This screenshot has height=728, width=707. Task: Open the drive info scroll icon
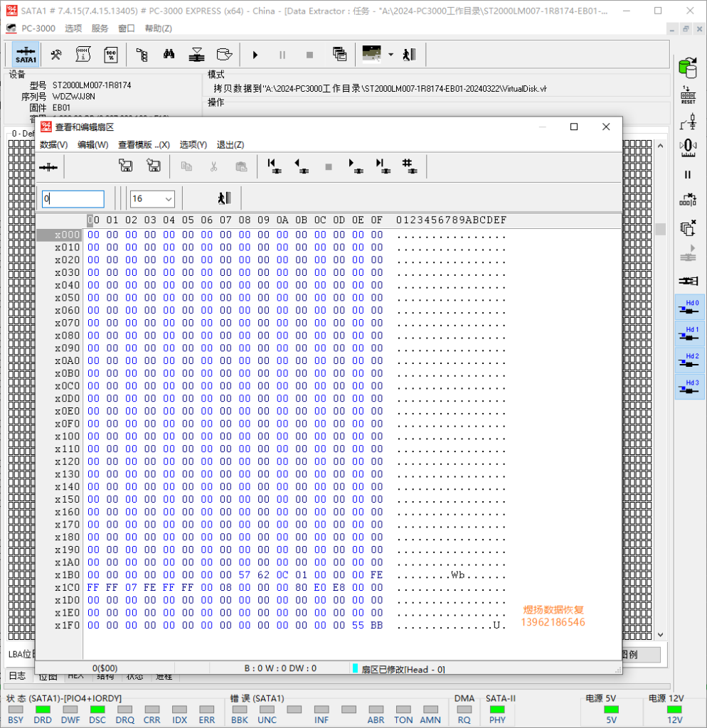(83, 55)
